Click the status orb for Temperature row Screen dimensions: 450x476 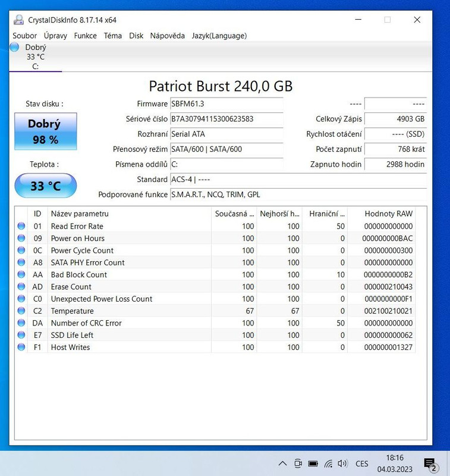tap(21, 311)
